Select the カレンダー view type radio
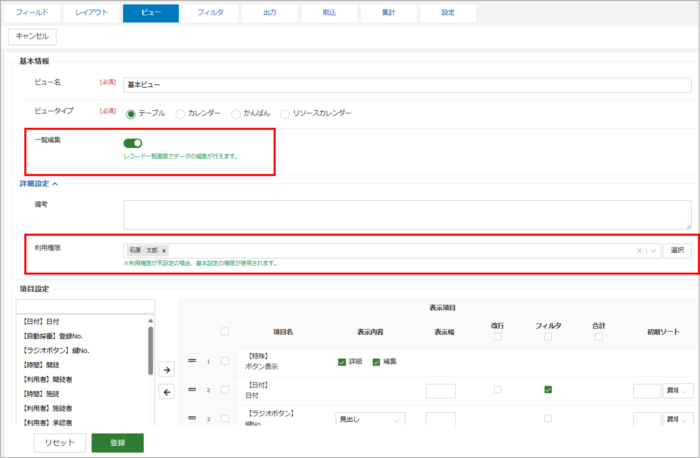 click(180, 114)
